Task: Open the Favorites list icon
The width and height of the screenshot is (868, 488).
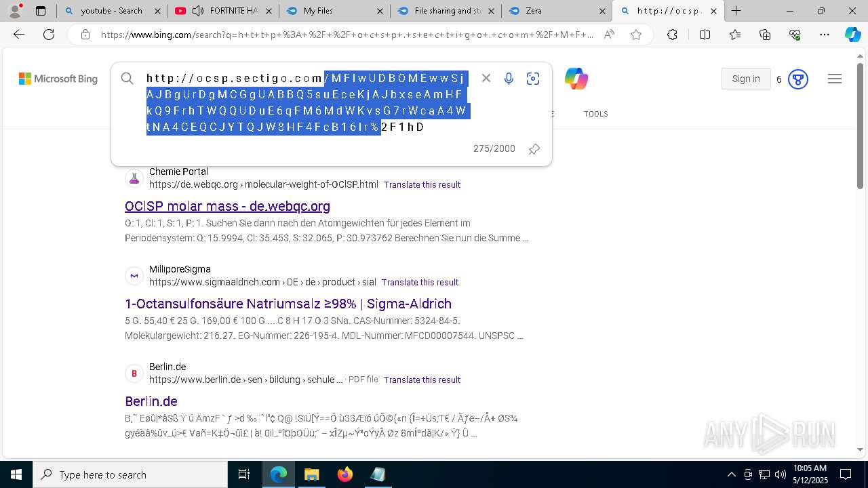Action: [x=735, y=35]
